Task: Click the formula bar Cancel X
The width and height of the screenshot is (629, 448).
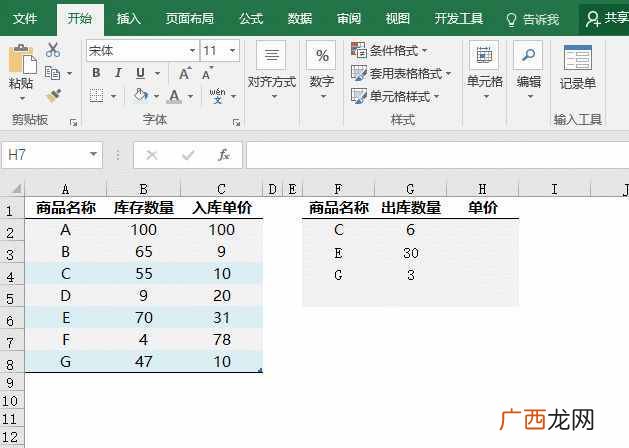Action: (152, 155)
